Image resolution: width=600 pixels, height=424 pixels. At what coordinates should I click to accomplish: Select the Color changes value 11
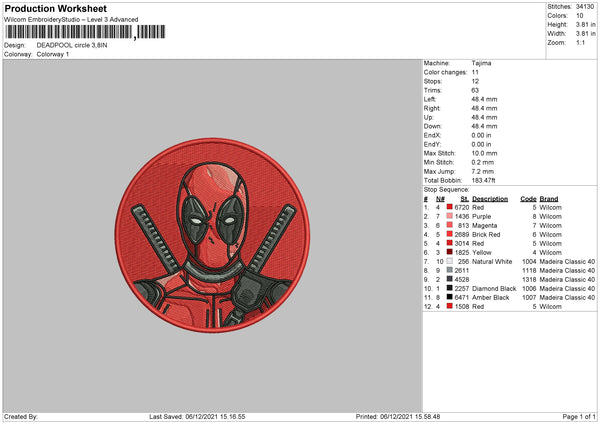(x=475, y=72)
